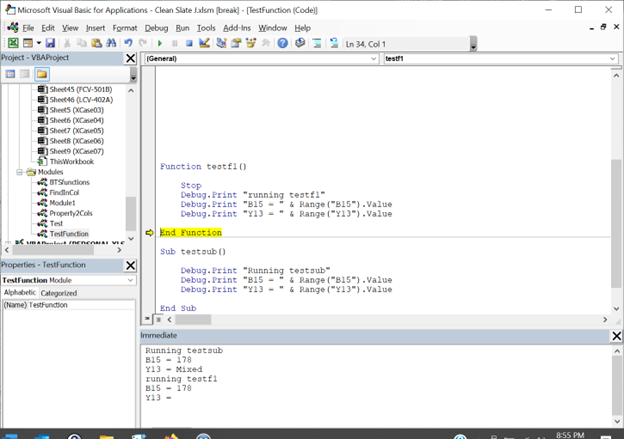Click the Toolbox toolbar icon
This screenshot has height=439, width=624.
265,43
